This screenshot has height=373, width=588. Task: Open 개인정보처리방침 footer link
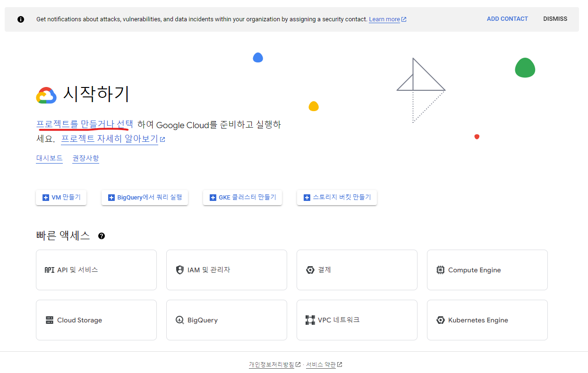(x=272, y=364)
